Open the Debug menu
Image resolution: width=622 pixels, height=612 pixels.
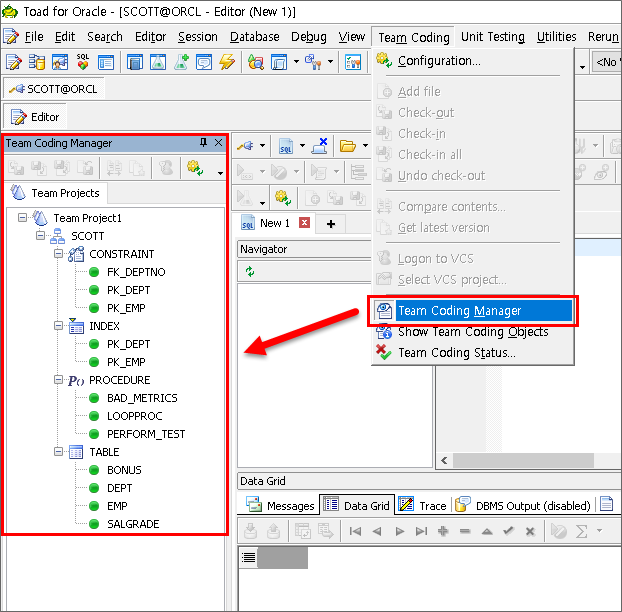click(309, 36)
